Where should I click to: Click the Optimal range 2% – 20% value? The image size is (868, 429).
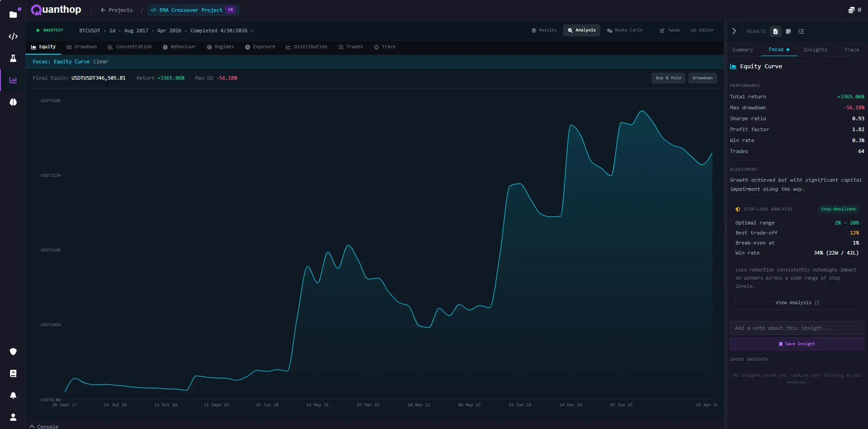pyautogui.click(x=847, y=223)
